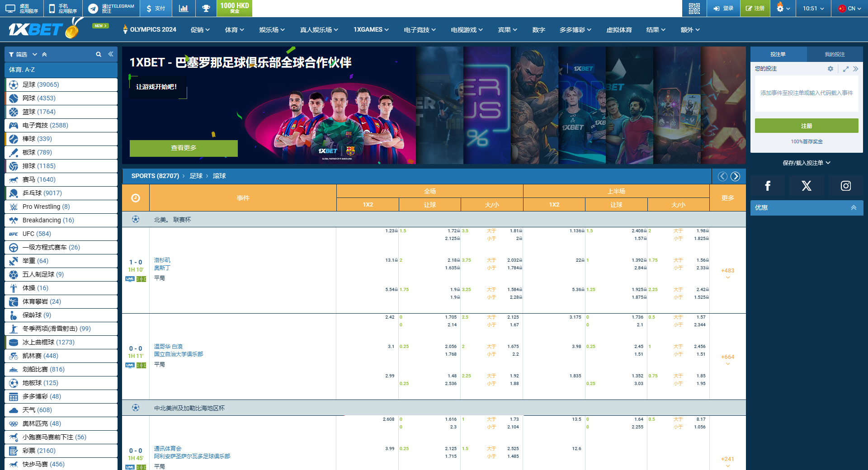Screen dimensions: 868x470
Task: Click the 100%首存奖金 link
Action: coord(807,141)
